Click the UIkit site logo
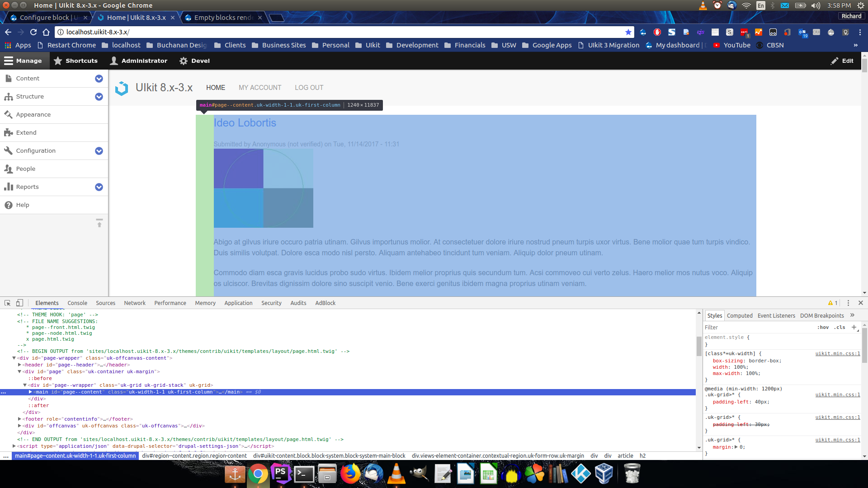 coord(122,88)
